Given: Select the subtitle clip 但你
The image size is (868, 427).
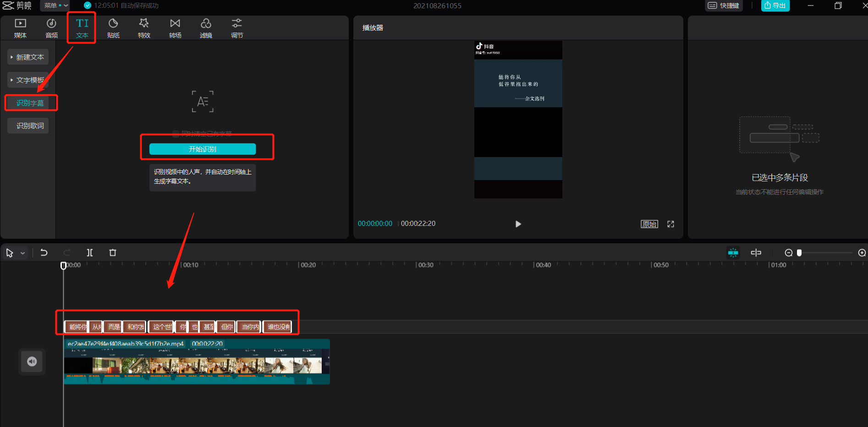Looking at the screenshot, I should [x=226, y=327].
